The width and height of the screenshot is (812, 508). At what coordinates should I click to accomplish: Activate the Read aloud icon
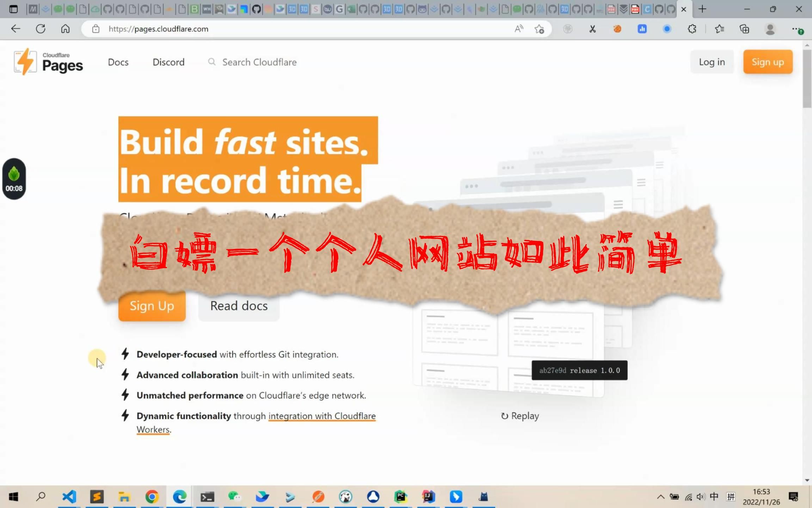pos(519,29)
